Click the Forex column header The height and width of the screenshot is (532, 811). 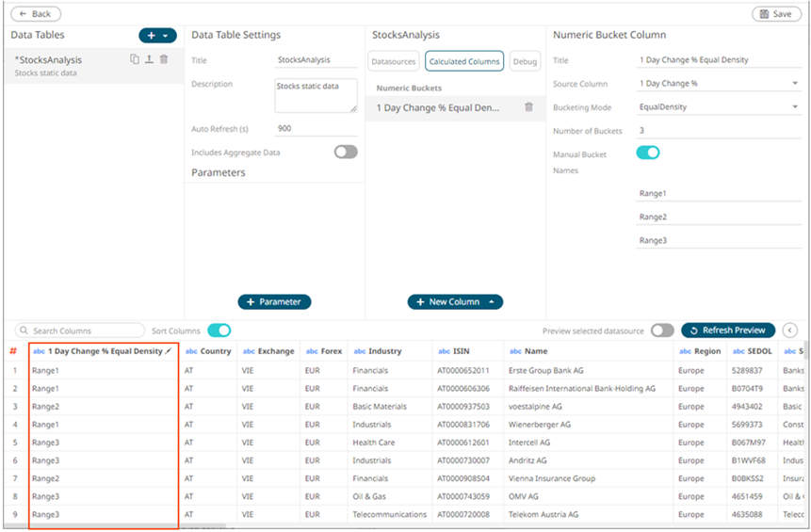click(x=324, y=351)
